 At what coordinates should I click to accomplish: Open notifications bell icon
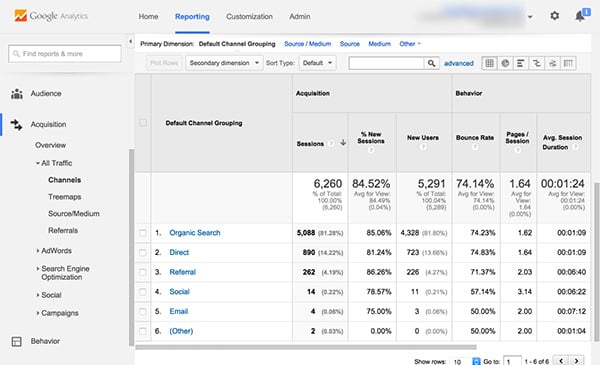click(580, 16)
